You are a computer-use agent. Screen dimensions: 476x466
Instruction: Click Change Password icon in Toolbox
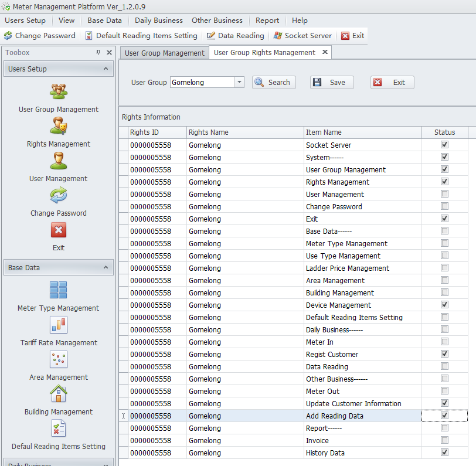pos(59,195)
